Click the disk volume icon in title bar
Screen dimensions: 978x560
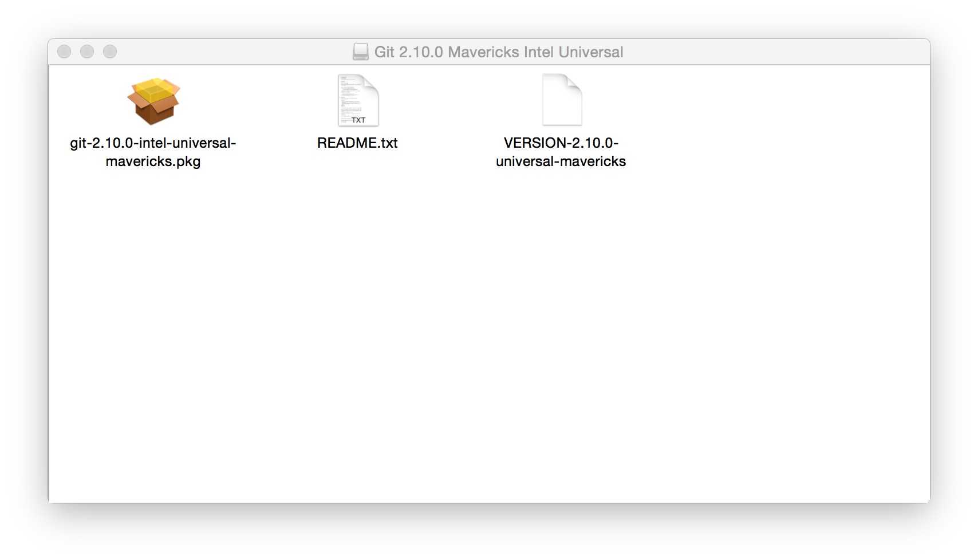pyautogui.click(x=361, y=52)
